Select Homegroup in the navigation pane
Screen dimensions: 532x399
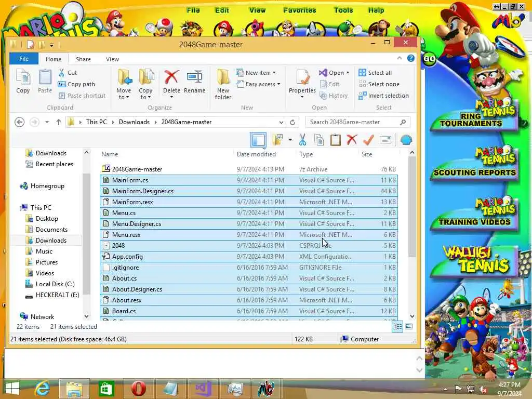(47, 186)
